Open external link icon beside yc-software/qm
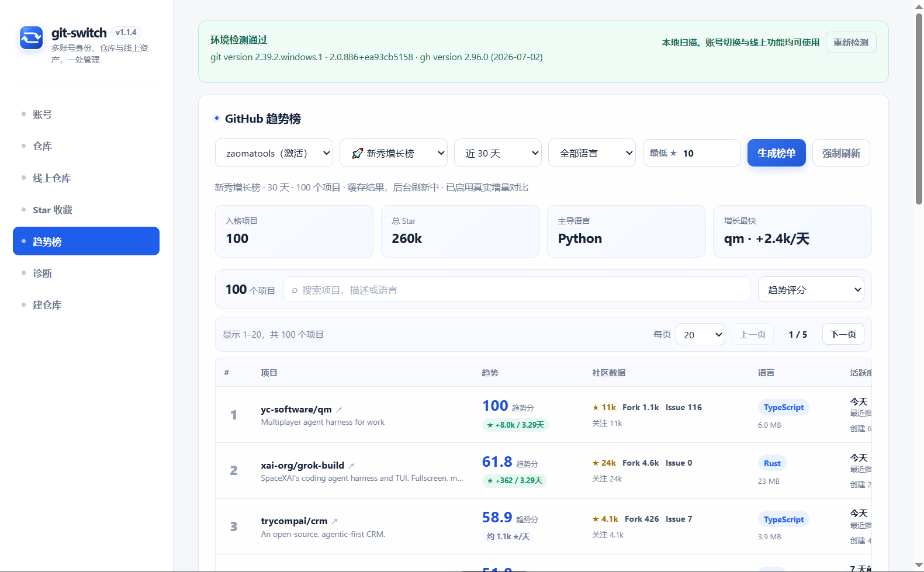Image resolution: width=924 pixels, height=572 pixels. click(x=339, y=410)
